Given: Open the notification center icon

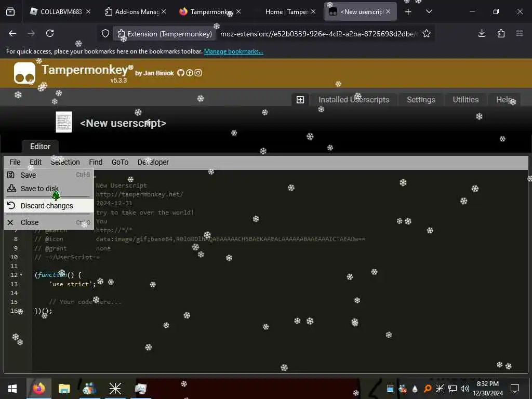Looking at the screenshot, I should 515,389.
